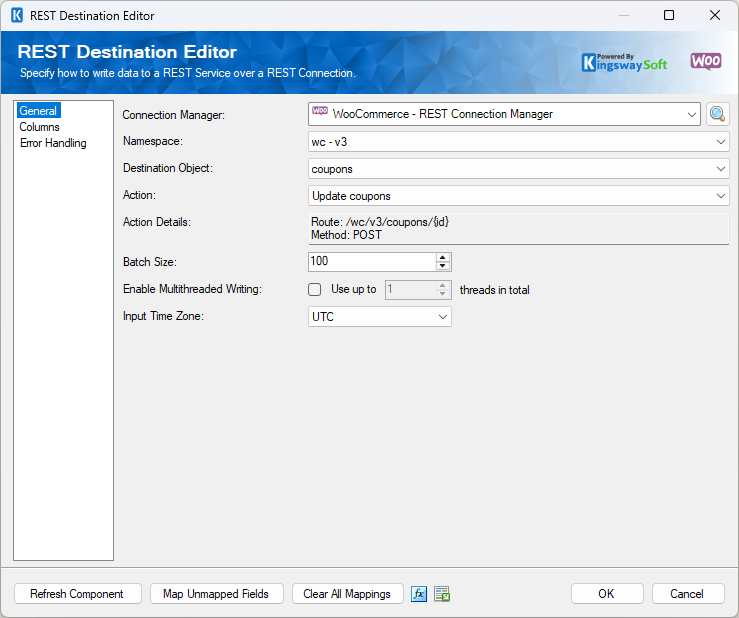The height and width of the screenshot is (618, 739).
Task: Click the 'Connection Manager:' label
Action: point(173,115)
